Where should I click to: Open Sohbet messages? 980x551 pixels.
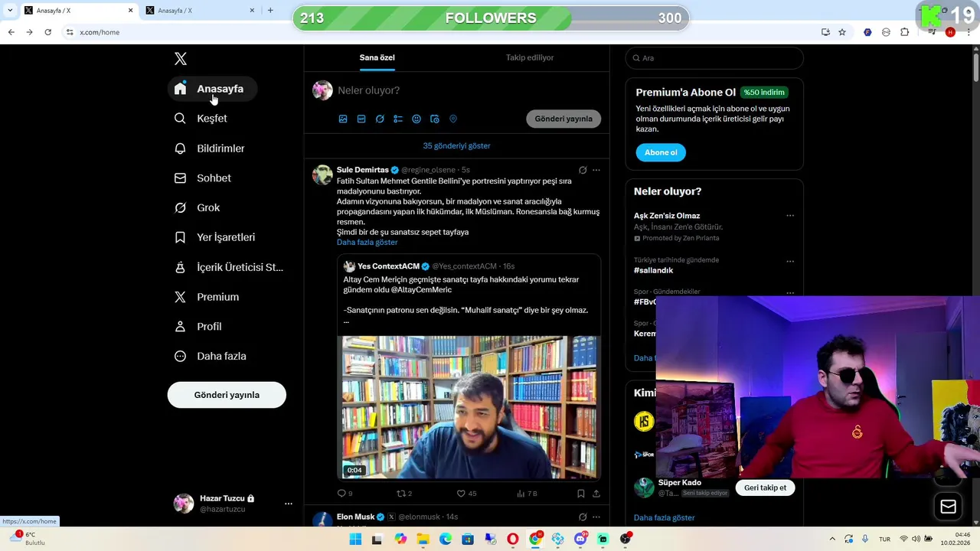click(x=203, y=178)
